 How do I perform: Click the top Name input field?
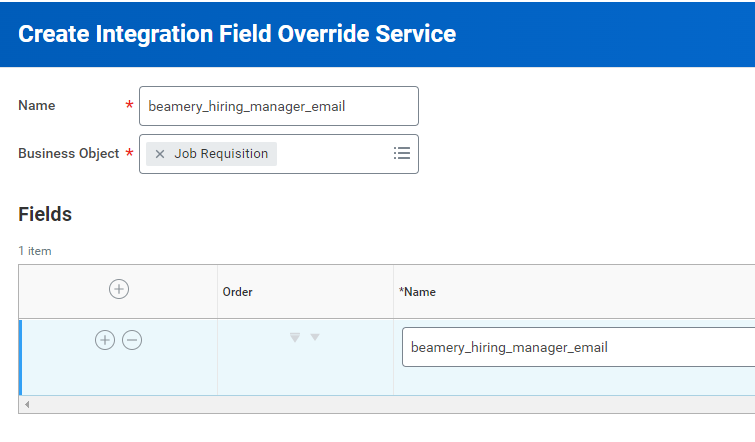(x=278, y=106)
